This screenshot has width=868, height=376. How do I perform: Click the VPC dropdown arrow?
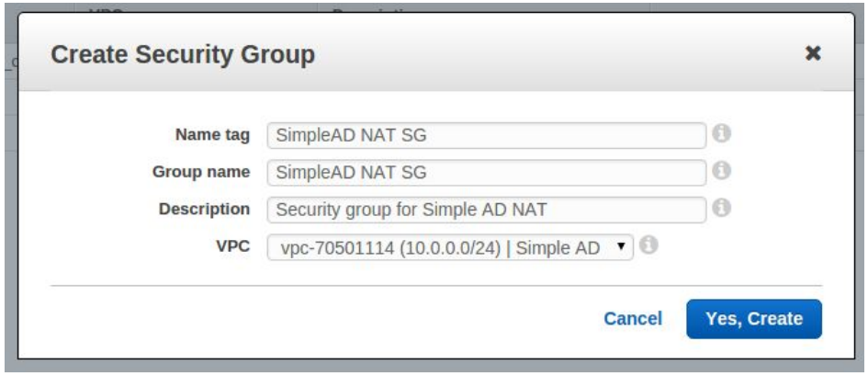click(622, 245)
